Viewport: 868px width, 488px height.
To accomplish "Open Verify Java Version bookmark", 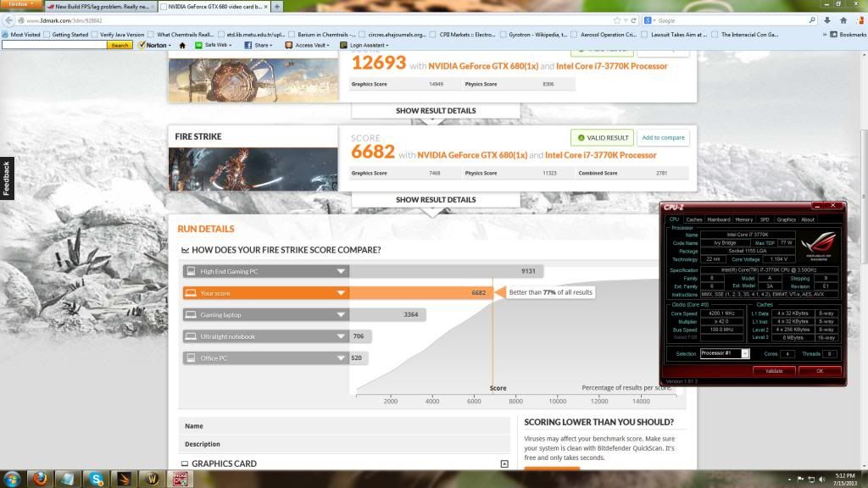I will 117,34.
